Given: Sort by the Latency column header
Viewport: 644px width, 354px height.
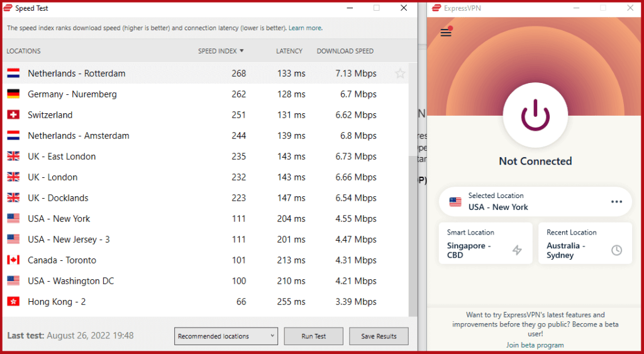Looking at the screenshot, I should 289,51.
